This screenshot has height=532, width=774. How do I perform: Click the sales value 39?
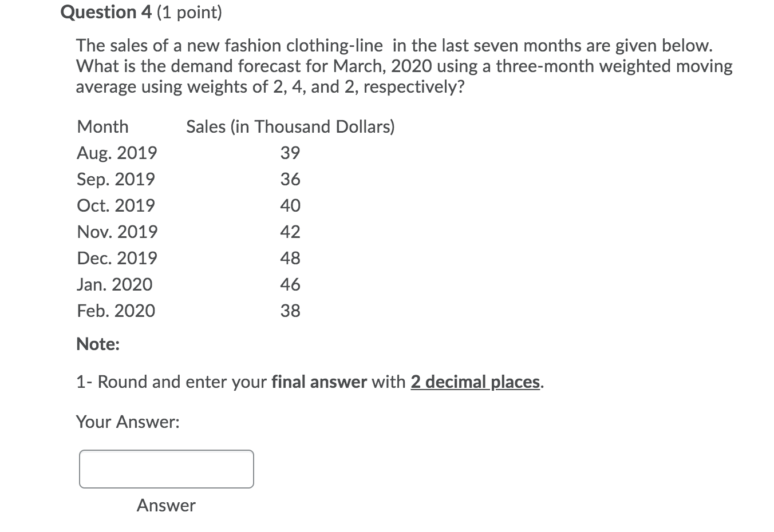click(x=290, y=153)
